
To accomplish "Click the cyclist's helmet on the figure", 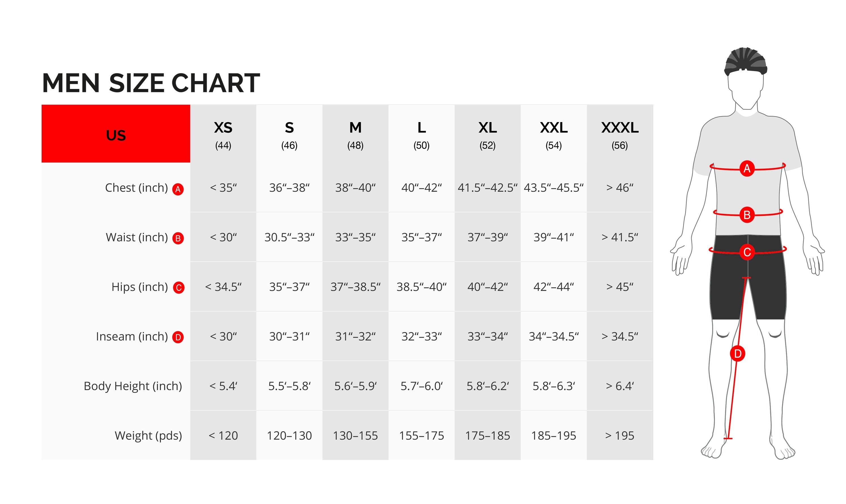I will [745, 61].
